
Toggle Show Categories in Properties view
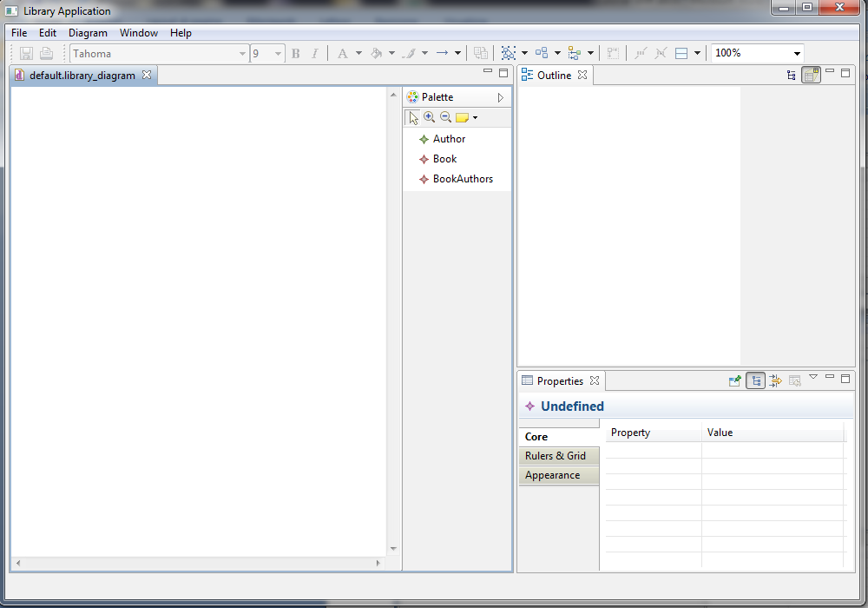point(755,380)
